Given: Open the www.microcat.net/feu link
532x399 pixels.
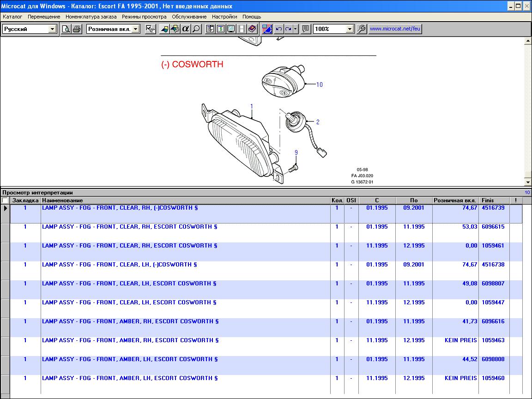Looking at the screenshot, I should point(395,29).
